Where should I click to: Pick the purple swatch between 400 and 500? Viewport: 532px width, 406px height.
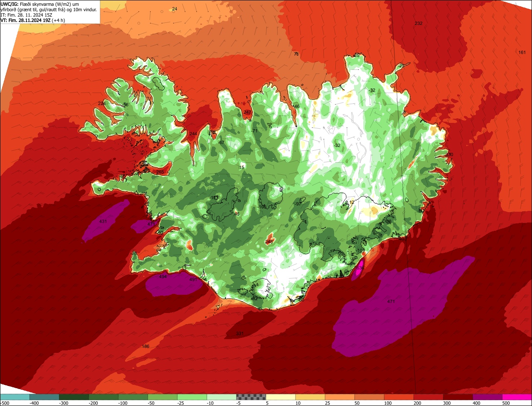[x=487, y=397]
